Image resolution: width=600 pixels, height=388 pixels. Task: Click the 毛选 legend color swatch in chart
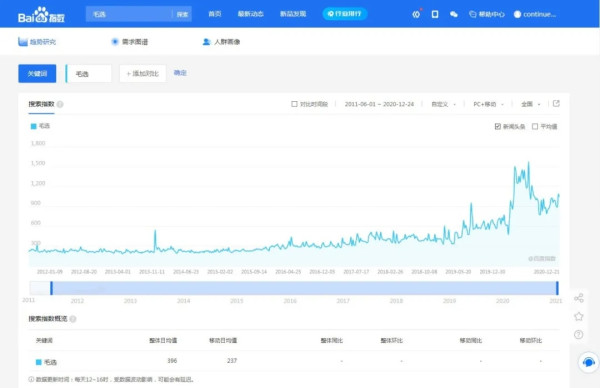point(34,126)
